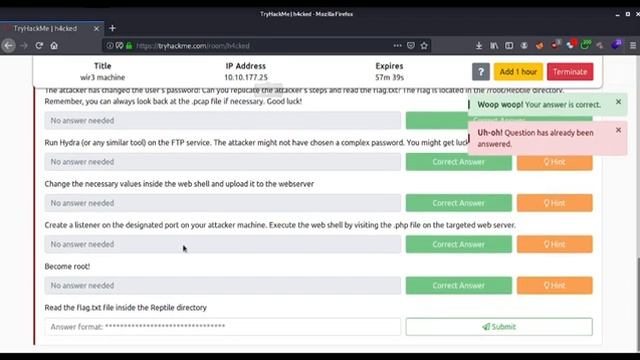The height and width of the screenshot is (360, 640).
Task: Click the Become root answer field
Action: point(223,285)
